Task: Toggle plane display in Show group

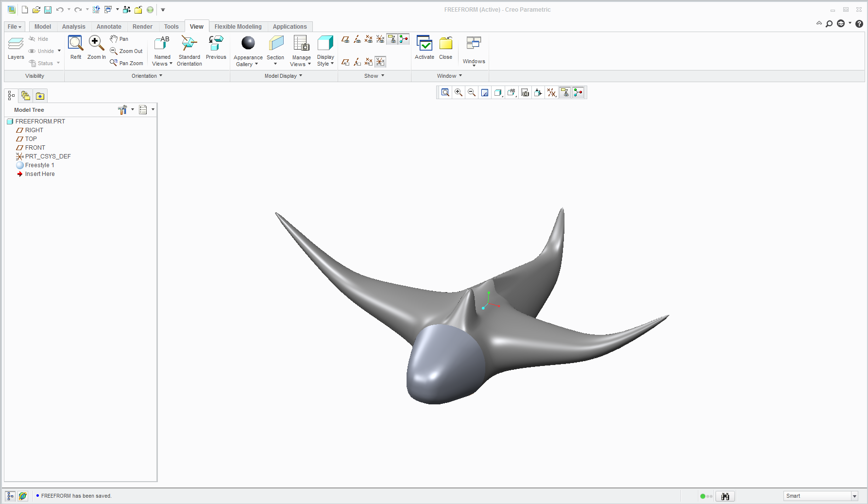Action: click(345, 39)
